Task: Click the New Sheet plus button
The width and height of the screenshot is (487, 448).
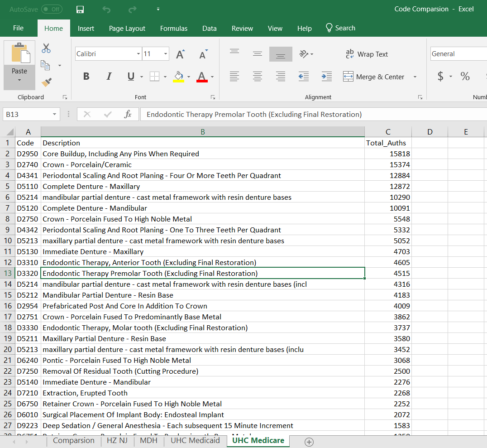Action: pos(309,442)
